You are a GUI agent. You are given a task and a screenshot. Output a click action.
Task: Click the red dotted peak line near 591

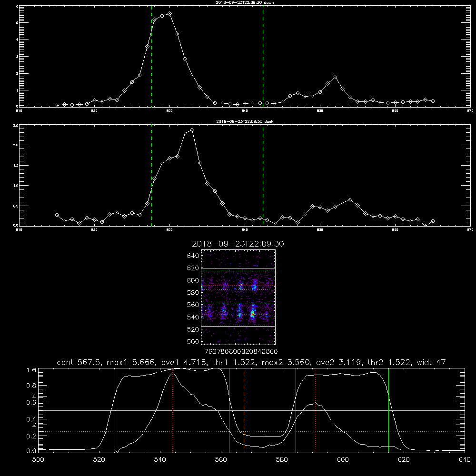point(316,410)
